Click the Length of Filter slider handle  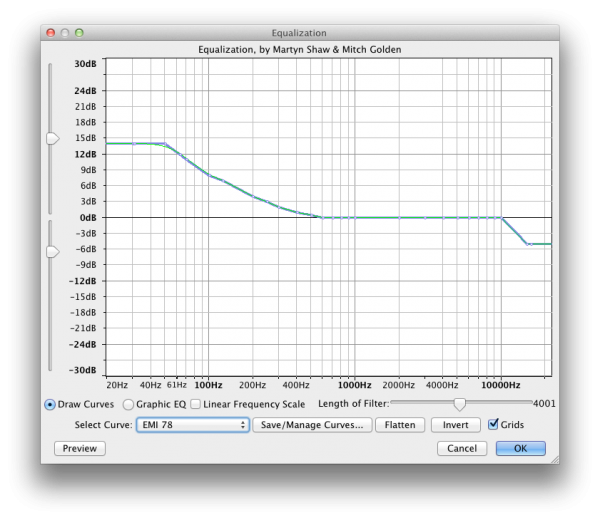pyautogui.click(x=459, y=404)
